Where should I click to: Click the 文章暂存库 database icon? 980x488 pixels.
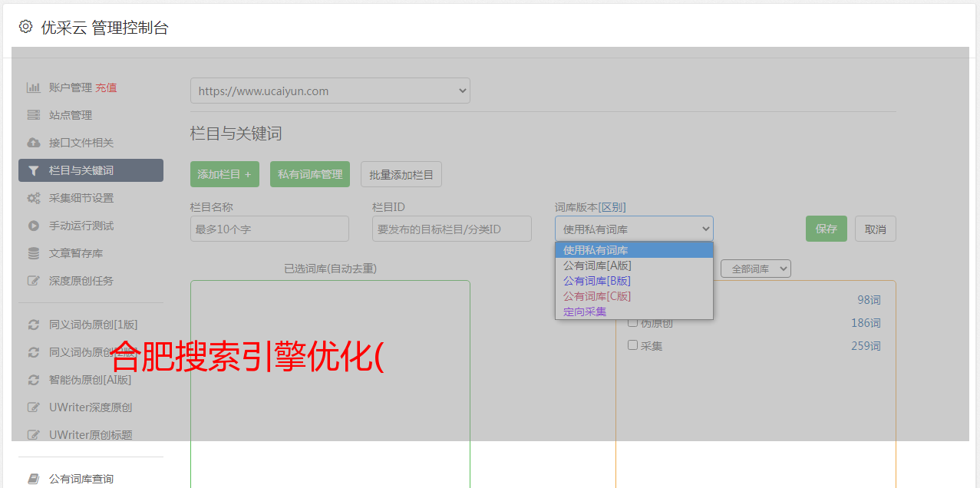[33, 253]
